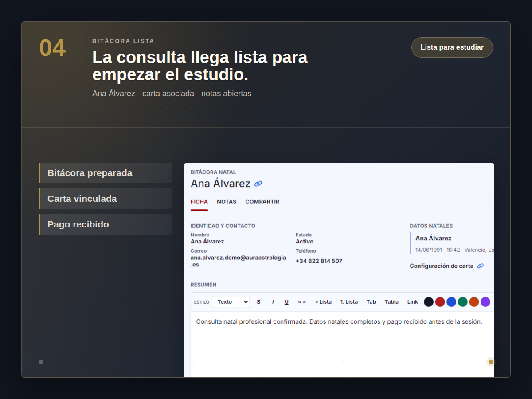This screenshot has width=532, height=399.
Task: Click into the Resumen text area
Action: click(343, 344)
